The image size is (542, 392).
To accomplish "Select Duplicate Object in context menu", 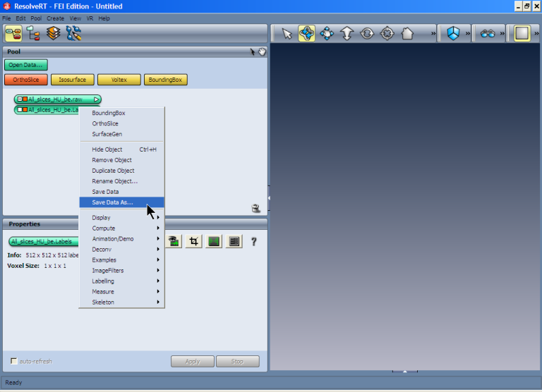I will (x=113, y=171).
